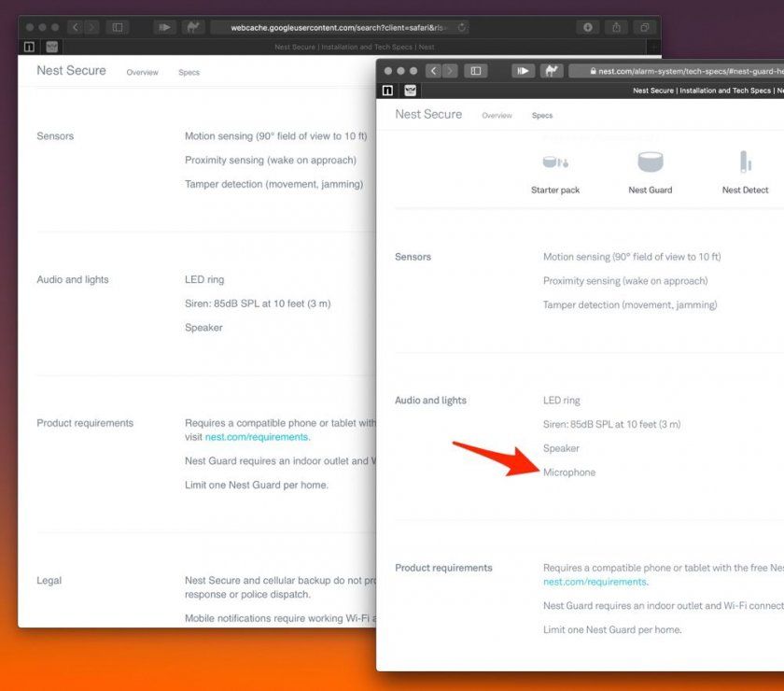
Task: Open the Overview tab in the nest.com window
Action: (497, 116)
